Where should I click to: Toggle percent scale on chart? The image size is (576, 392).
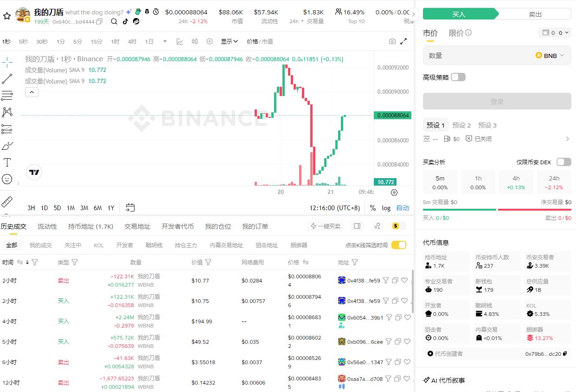pos(373,208)
